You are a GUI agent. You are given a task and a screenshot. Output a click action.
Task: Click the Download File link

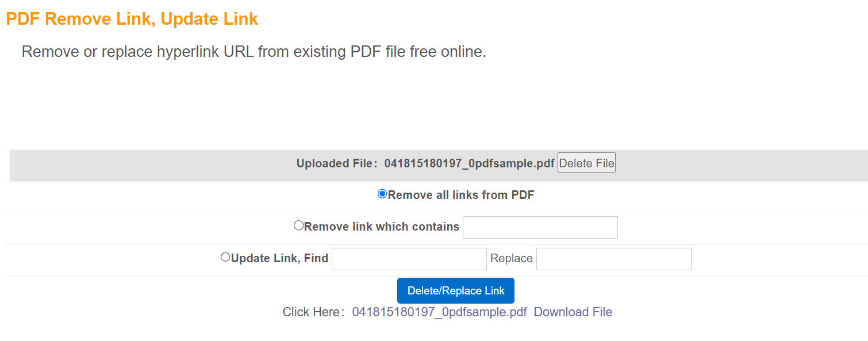click(573, 312)
